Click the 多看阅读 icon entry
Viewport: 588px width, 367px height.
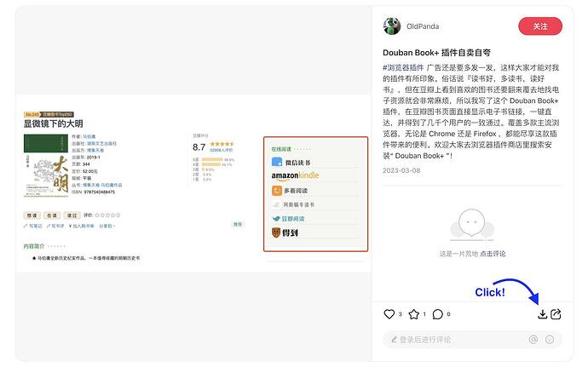click(290, 191)
